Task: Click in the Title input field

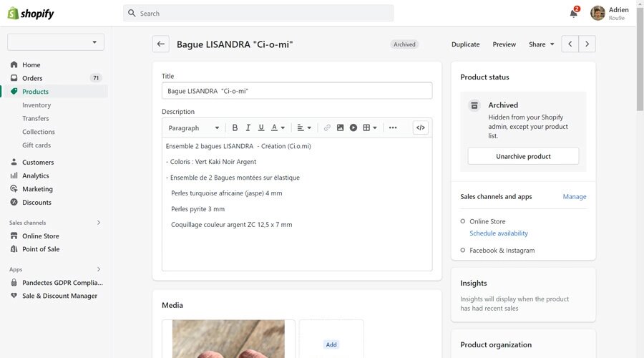Action: [x=297, y=91]
